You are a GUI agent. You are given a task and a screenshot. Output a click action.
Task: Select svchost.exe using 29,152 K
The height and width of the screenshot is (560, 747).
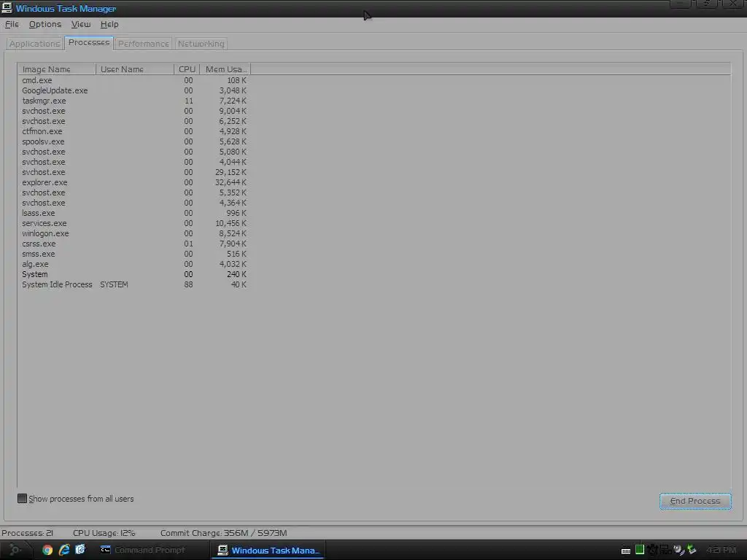click(134, 172)
